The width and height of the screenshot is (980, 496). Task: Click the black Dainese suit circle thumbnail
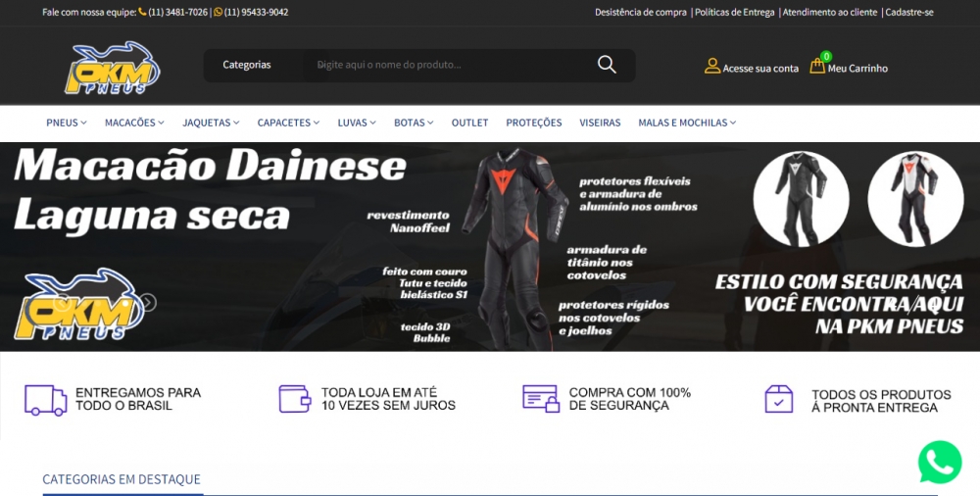tap(801, 199)
